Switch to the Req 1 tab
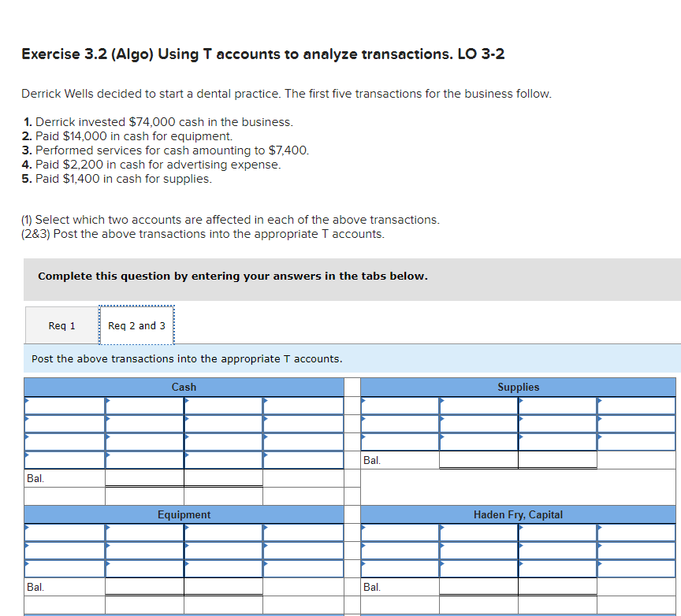 coord(61,325)
